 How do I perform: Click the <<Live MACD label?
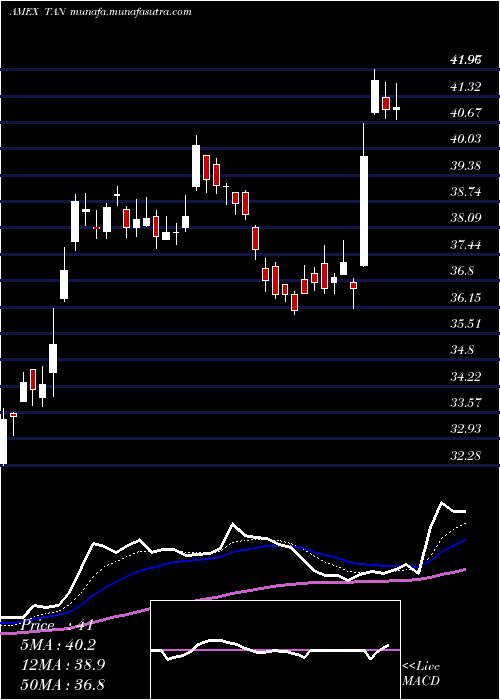(421, 674)
